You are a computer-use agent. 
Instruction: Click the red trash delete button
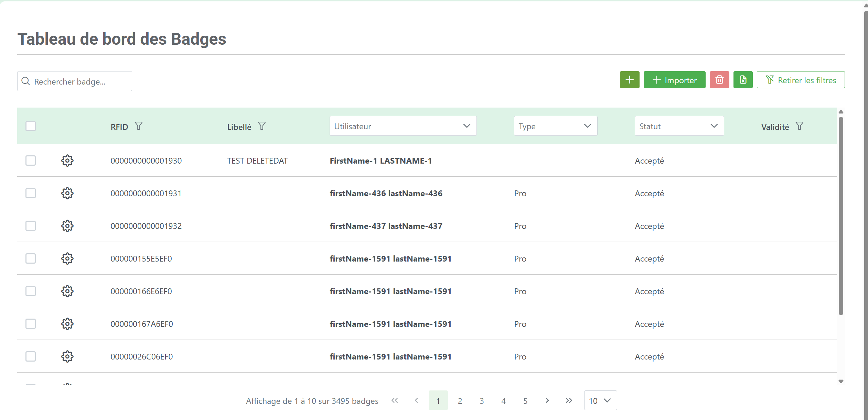(x=719, y=80)
